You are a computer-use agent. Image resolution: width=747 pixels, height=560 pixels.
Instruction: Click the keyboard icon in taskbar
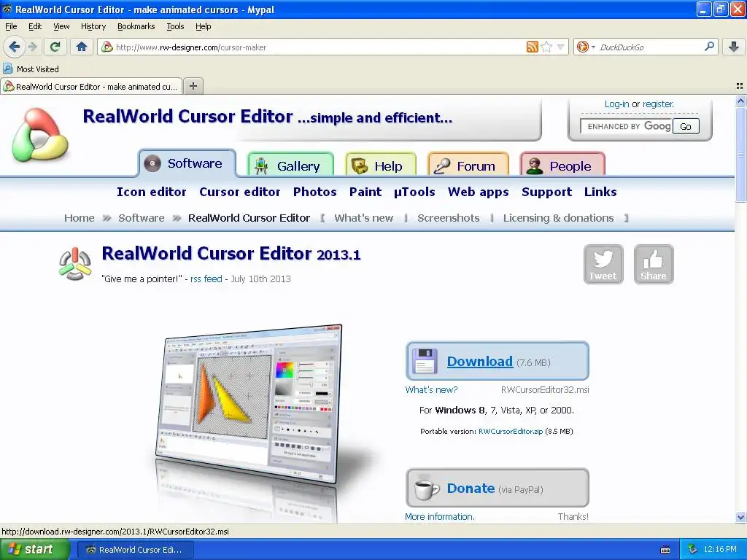point(665,550)
